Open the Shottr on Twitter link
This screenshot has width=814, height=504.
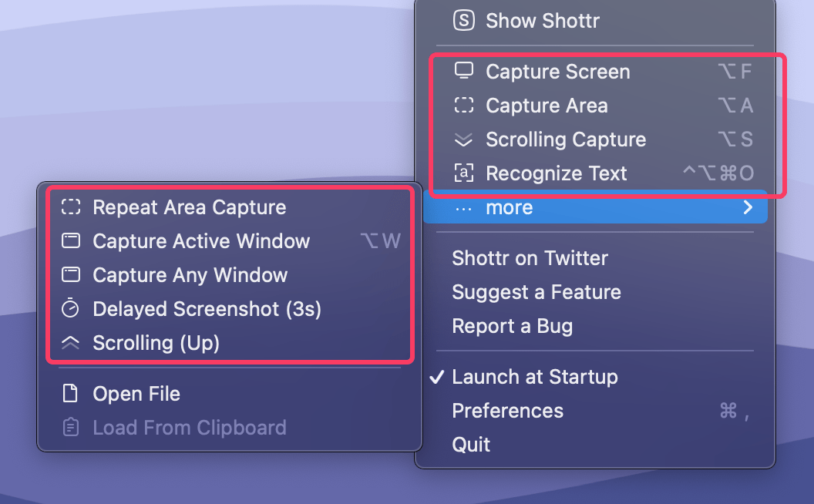530,258
